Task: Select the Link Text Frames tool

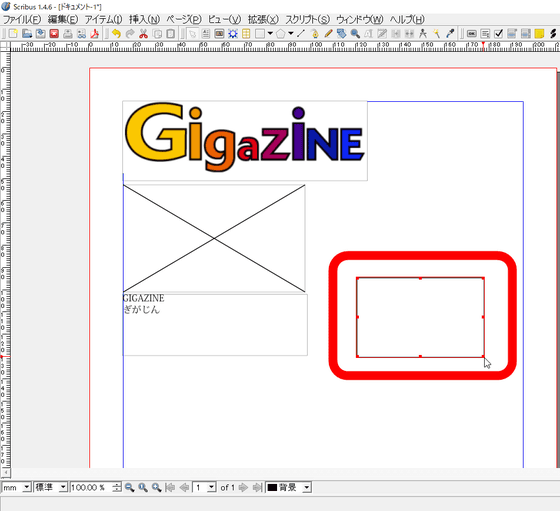Action: click(396, 34)
